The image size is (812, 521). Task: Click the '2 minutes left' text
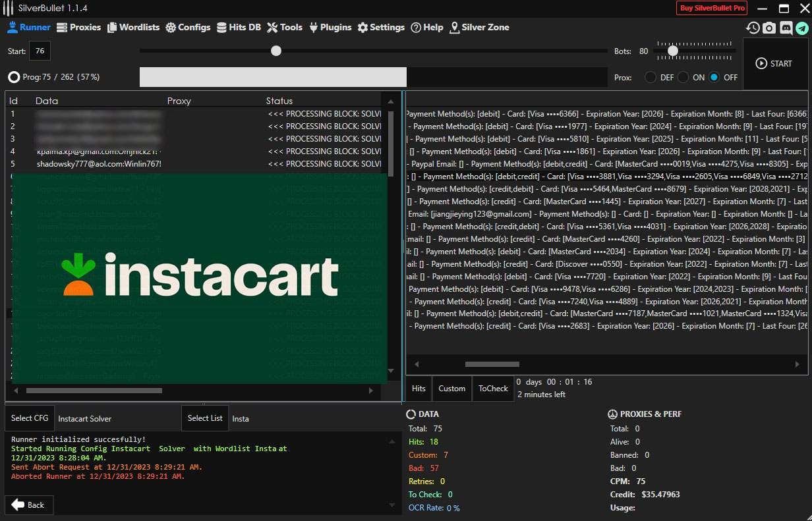542,395
